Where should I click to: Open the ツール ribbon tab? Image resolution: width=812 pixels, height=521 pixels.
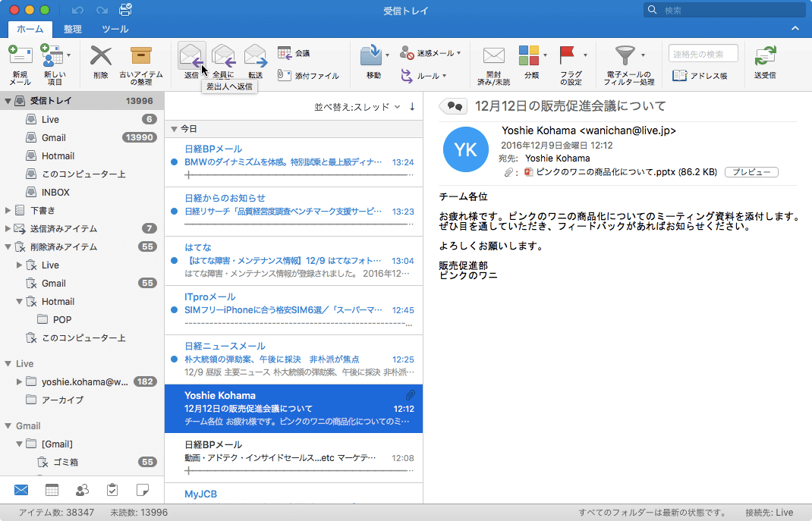(115, 29)
